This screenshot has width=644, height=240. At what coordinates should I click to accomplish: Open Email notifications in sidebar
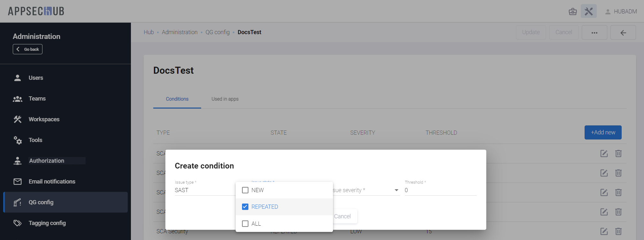[x=52, y=182]
